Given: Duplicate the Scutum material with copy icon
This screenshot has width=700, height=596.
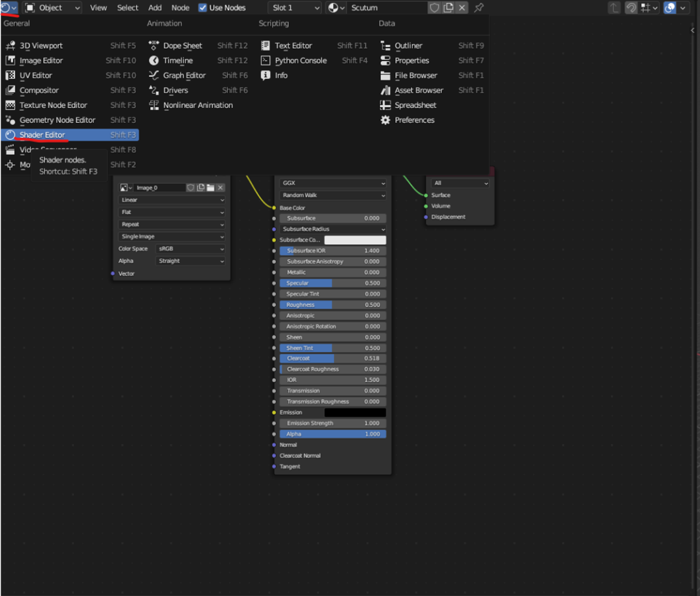Looking at the screenshot, I should click(x=448, y=7).
